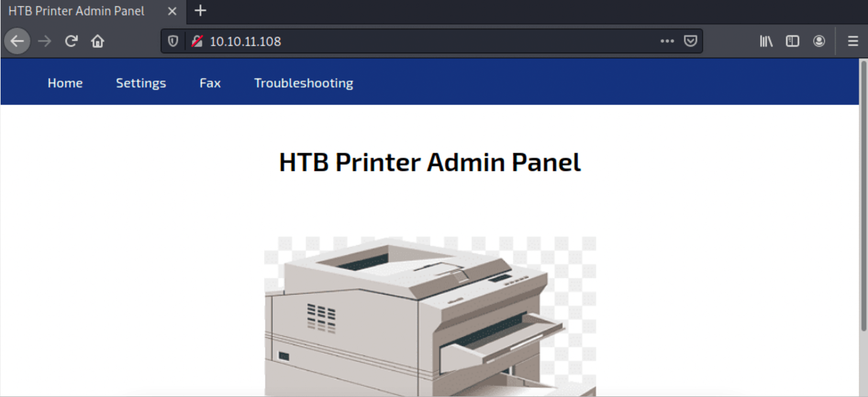Navigate to Troubleshooting page

[304, 83]
